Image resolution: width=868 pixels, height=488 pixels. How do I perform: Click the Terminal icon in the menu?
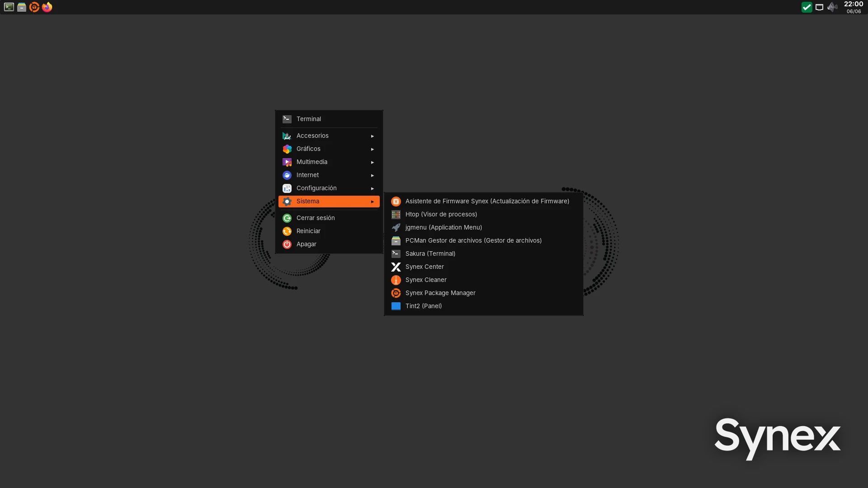pyautogui.click(x=287, y=119)
